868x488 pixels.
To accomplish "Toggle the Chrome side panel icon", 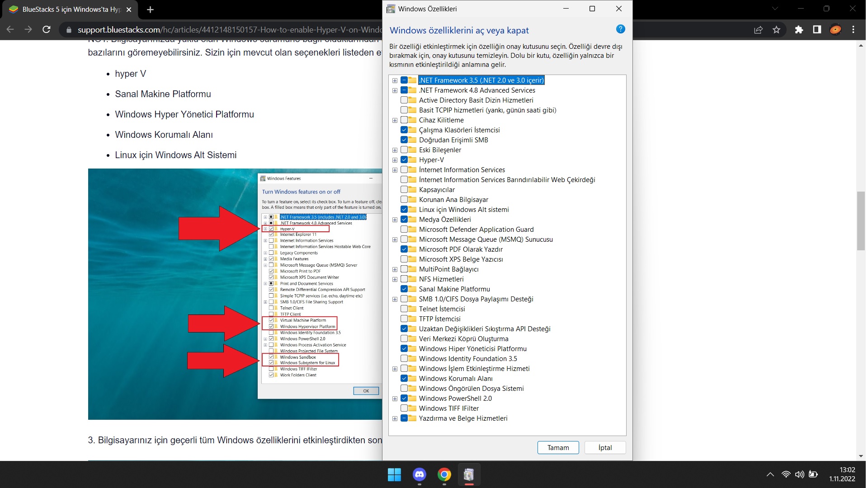I will [817, 30].
